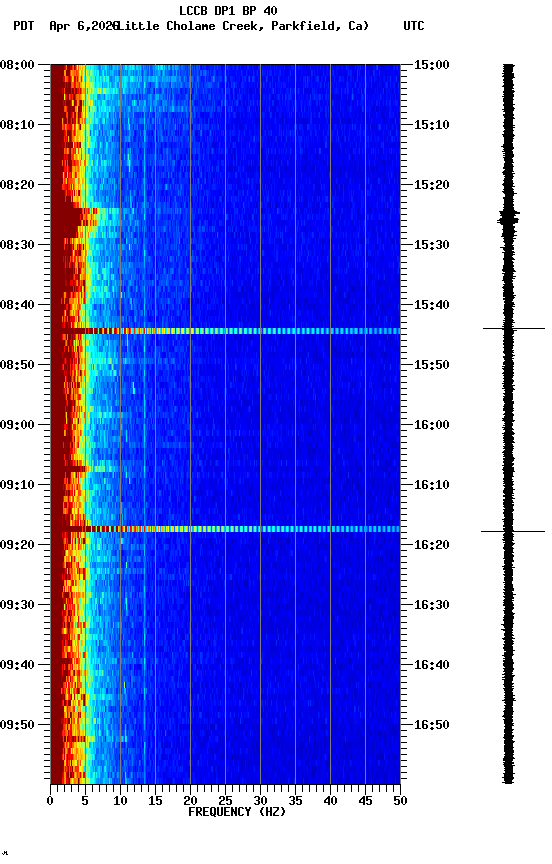Click the 40 Hz frequency axis label
The height and width of the screenshot is (864, 552).
pos(330,801)
